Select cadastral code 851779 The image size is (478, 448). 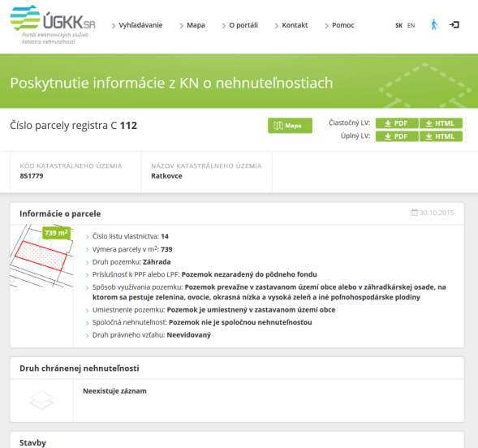click(32, 176)
